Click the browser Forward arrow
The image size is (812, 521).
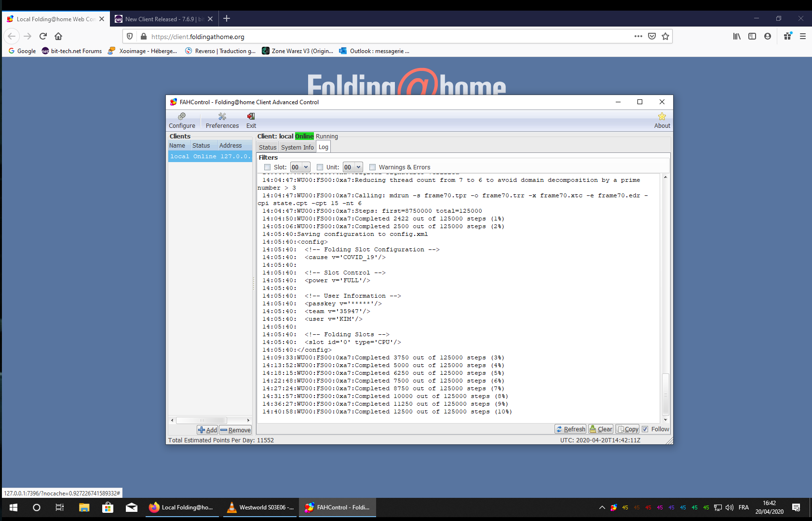click(x=27, y=36)
